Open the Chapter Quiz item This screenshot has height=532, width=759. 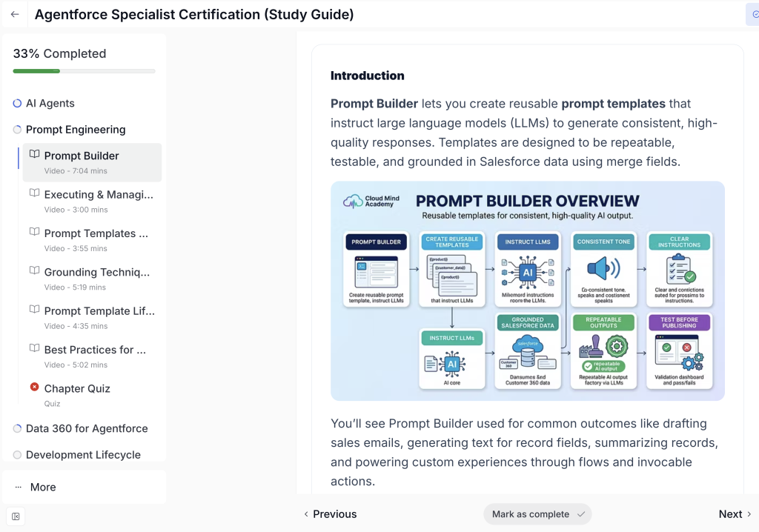(92, 394)
